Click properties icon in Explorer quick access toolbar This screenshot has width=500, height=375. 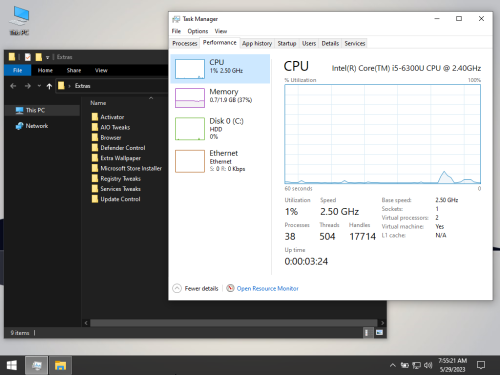[x=28, y=57]
